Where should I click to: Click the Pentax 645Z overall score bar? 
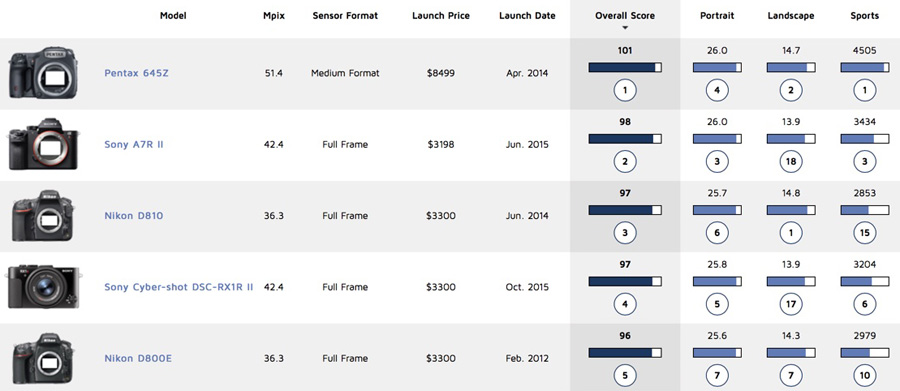[625, 68]
